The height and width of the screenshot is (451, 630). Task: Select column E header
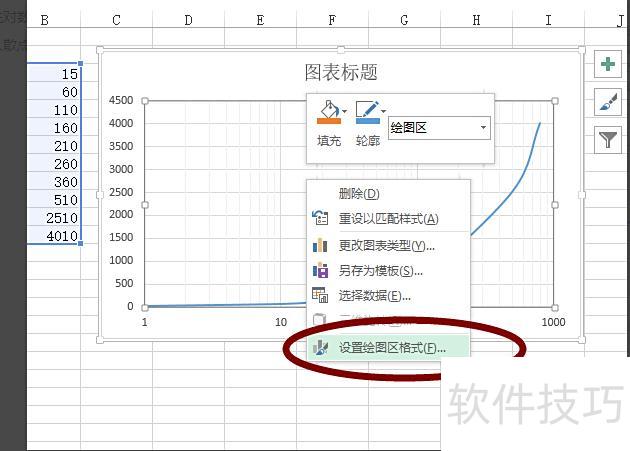click(260, 20)
